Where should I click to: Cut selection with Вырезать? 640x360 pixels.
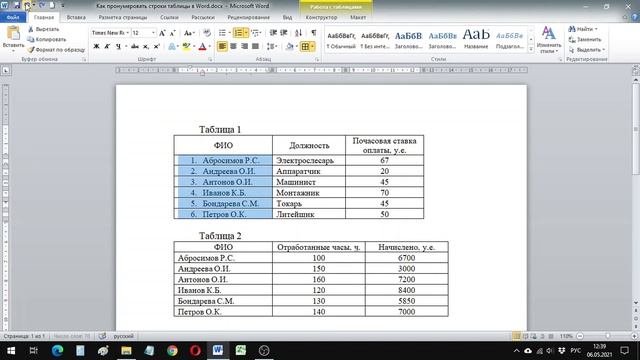(x=43, y=29)
